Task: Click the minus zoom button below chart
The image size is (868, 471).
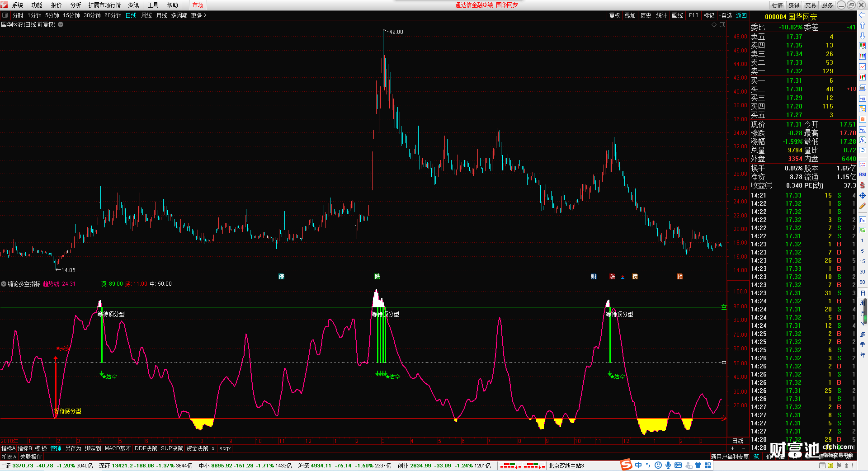Action: [x=744, y=448]
